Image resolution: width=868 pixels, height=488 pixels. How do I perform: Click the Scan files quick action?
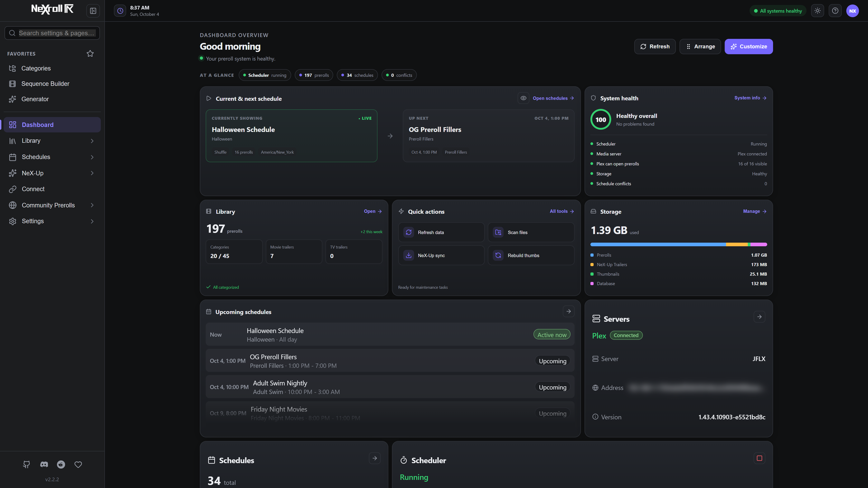pos(531,232)
